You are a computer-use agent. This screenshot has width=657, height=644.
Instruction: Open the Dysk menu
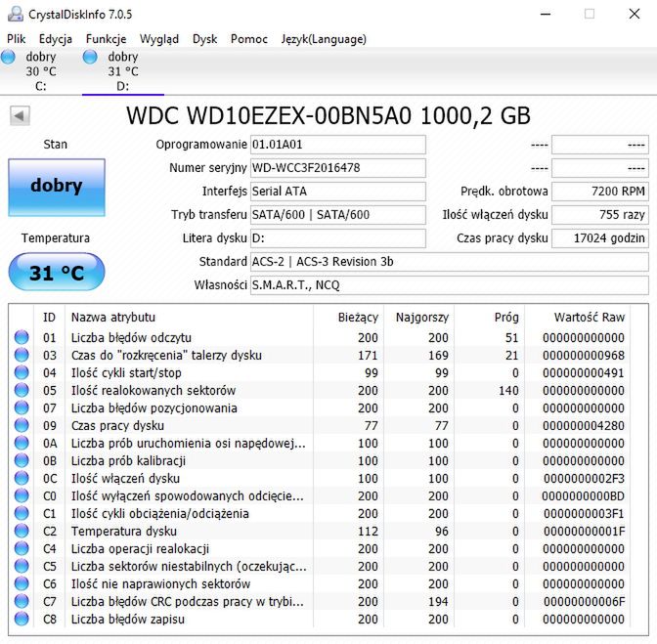click(x=205, y=39)
